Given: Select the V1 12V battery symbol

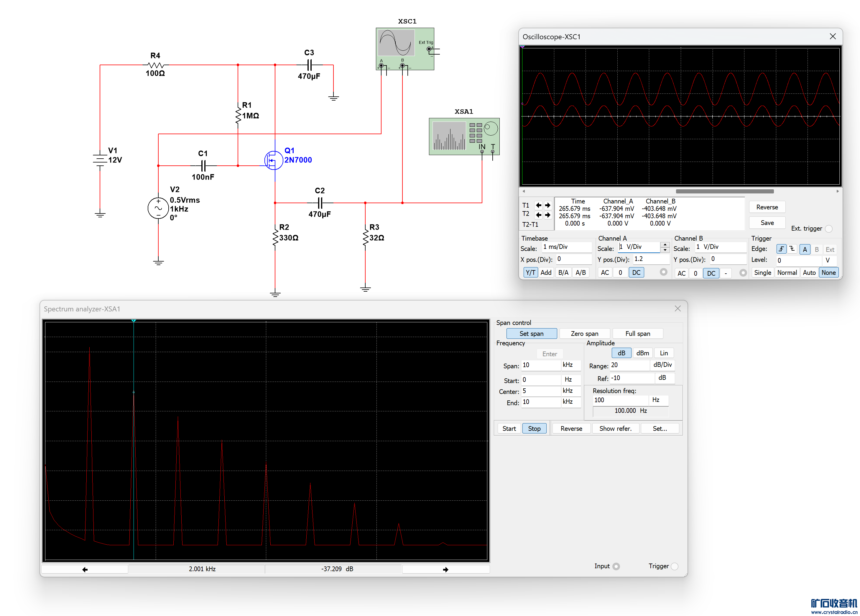Looking at the screenshot, I should [x=100, y=160].
